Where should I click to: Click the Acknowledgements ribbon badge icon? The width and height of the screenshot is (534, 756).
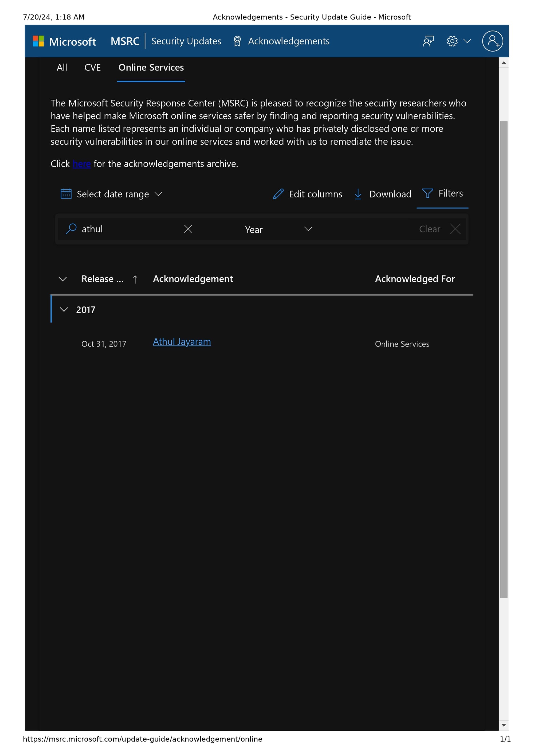(237, 41)
